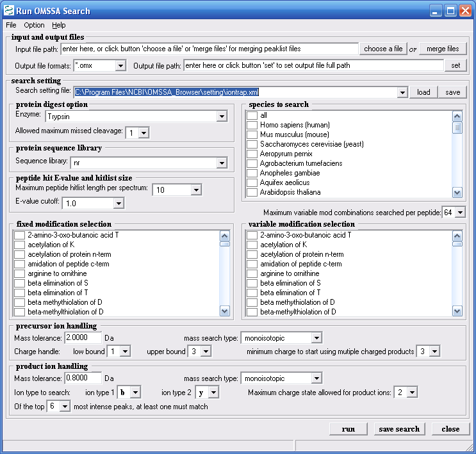Screen dimensions: 476x454
Task: Open the Sequence library dropdown
Action: tap(222, 163)
